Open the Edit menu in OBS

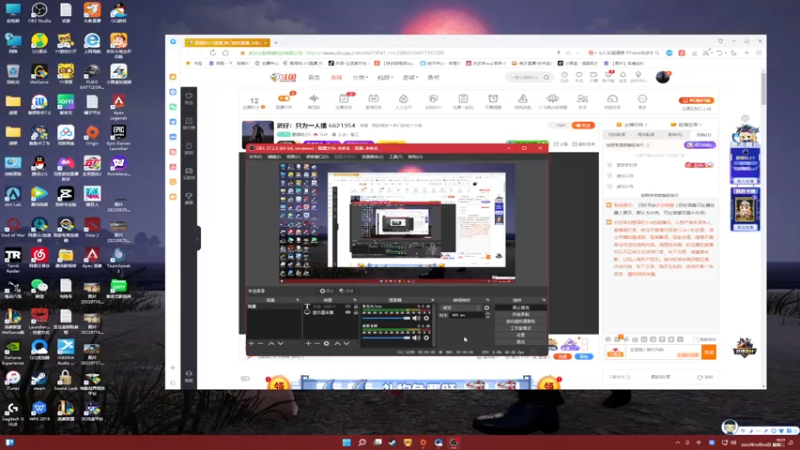(x=274, y=157)
